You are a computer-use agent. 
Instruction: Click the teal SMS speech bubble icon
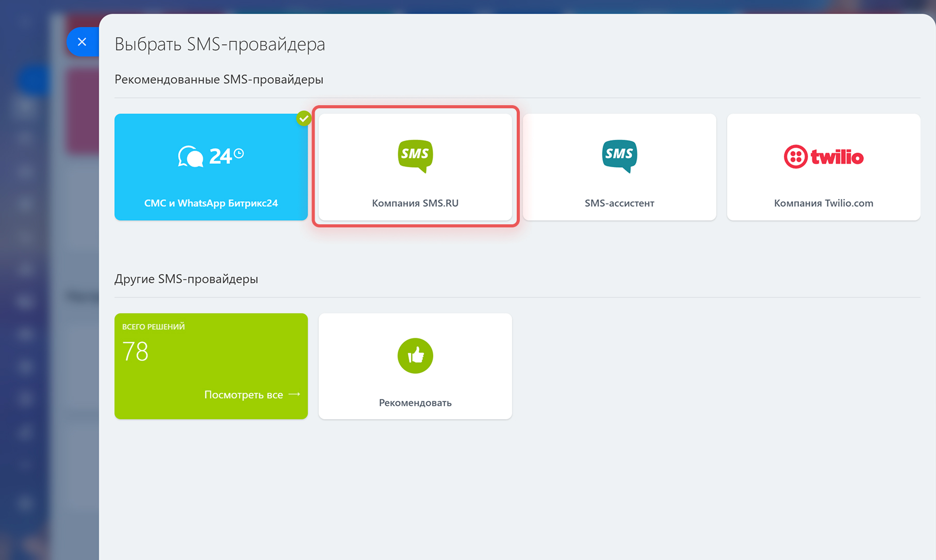coord(619,156)
